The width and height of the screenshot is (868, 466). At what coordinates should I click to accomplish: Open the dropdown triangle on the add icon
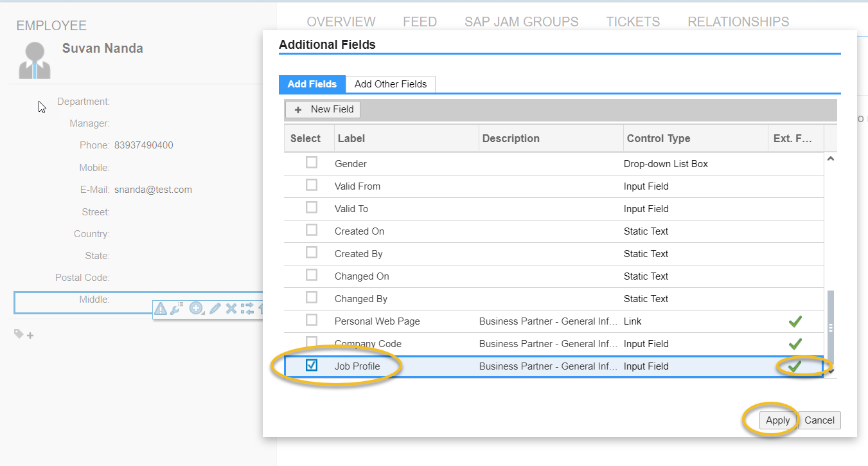pyautogui.click(x=203, y=313)
